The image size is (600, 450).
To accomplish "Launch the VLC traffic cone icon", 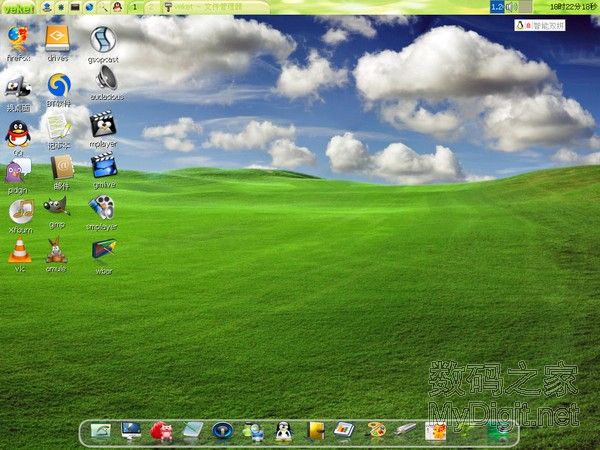I will click(19, 250).
